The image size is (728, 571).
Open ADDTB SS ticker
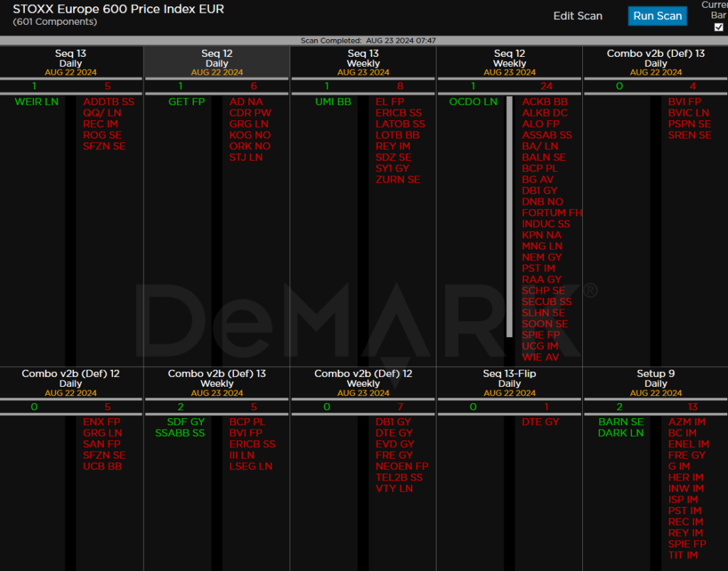pos(109,102)
